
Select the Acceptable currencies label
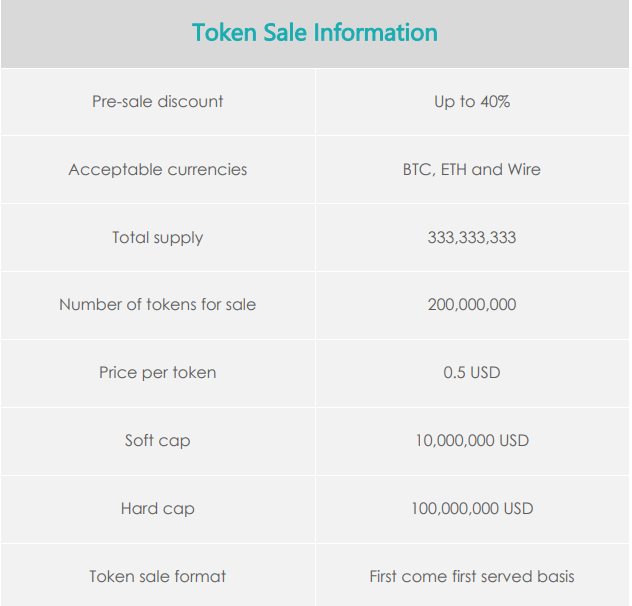click(158, 170)
